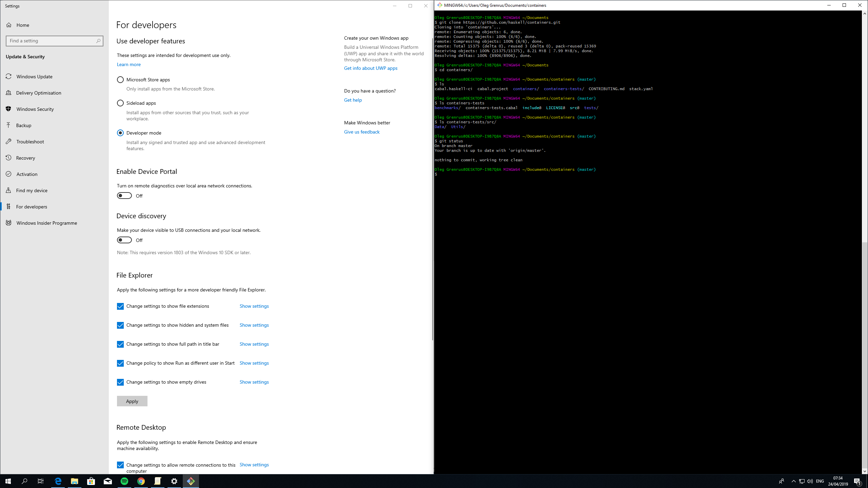The width and height of the screenshot is (868, 488).
Task: Enable the Device discovery toggle
Action: pyautogui.click(x=124, y=240)
